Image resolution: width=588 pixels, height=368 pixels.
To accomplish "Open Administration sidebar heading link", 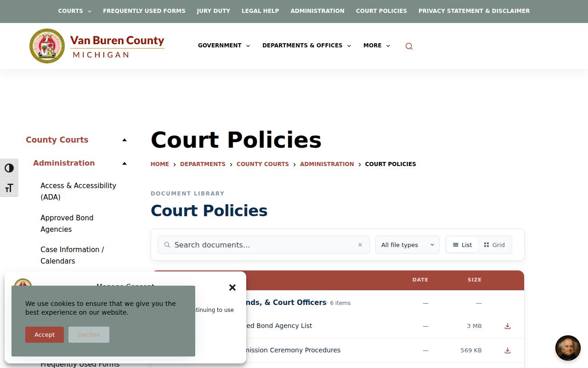I will (64, 163).
